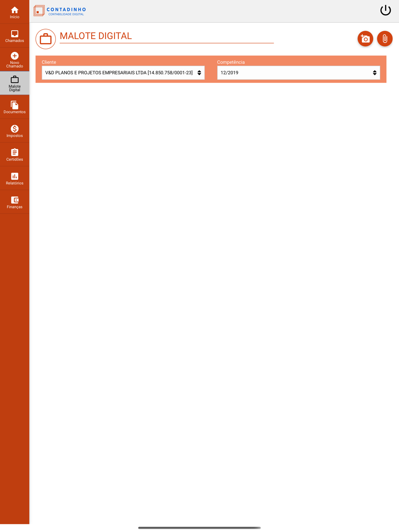Open Relatórios section in sidebar
The image size is (399, 532).
click(14, 178)
